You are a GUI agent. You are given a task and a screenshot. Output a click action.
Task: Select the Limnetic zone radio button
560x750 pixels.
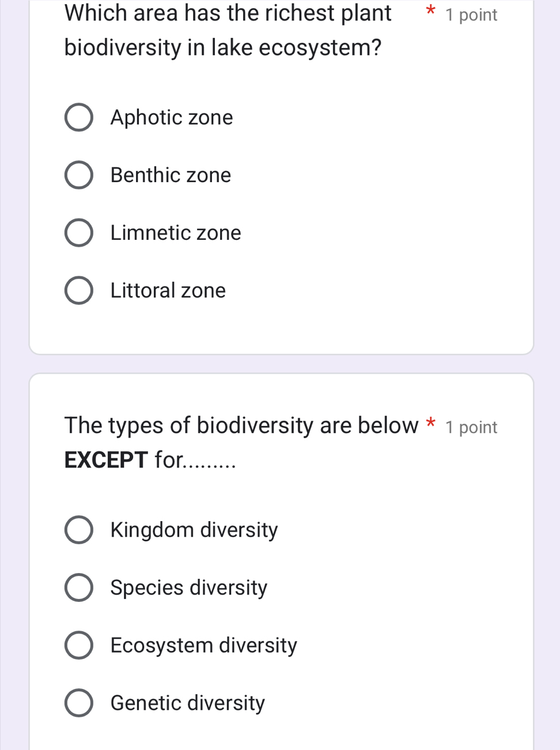79,233
